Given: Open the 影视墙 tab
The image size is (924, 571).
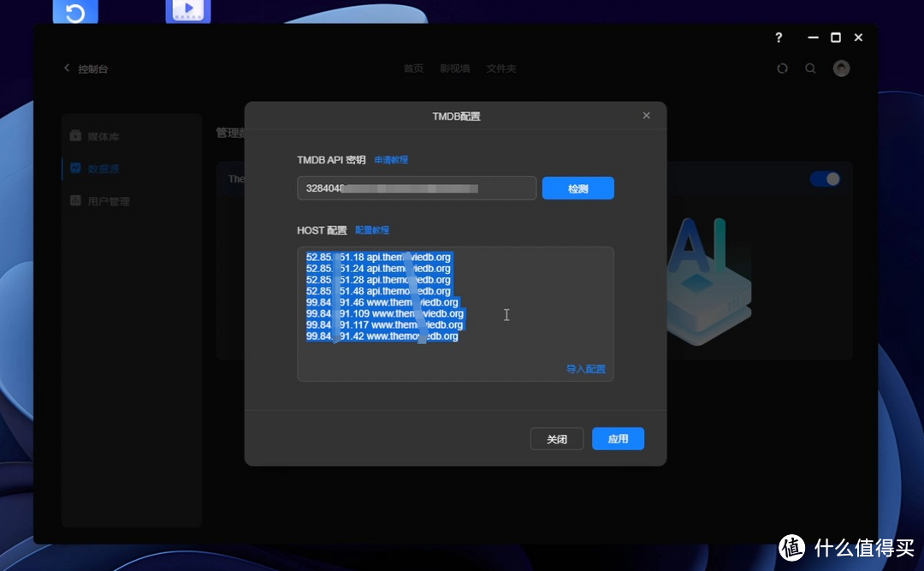Looking at the screenshot, I should [x=454, y=68].
